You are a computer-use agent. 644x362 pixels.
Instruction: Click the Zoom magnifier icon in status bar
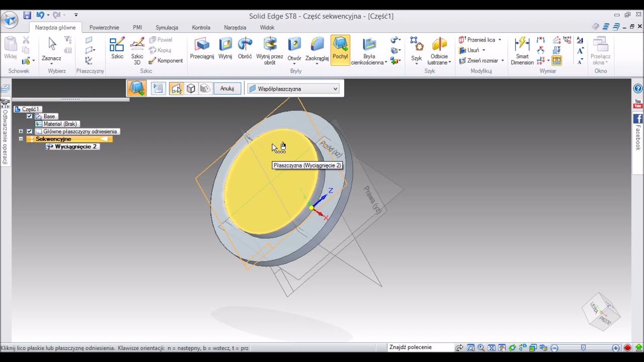tap(481, 348)
